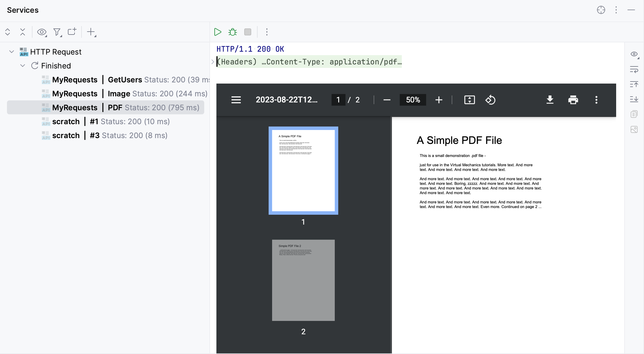Toggle visibility of HTTP Request panel
Screen dimensions: 644x354
(x=42, y=32)
